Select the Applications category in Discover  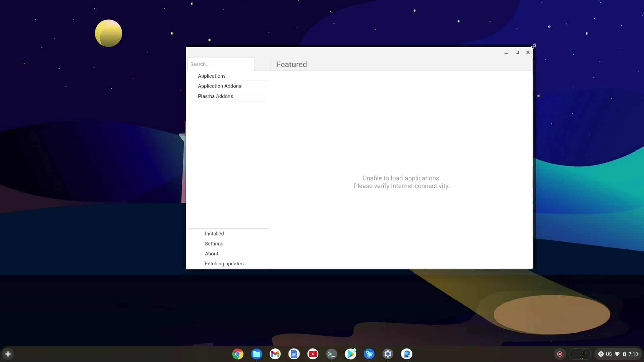pos(212,76)
